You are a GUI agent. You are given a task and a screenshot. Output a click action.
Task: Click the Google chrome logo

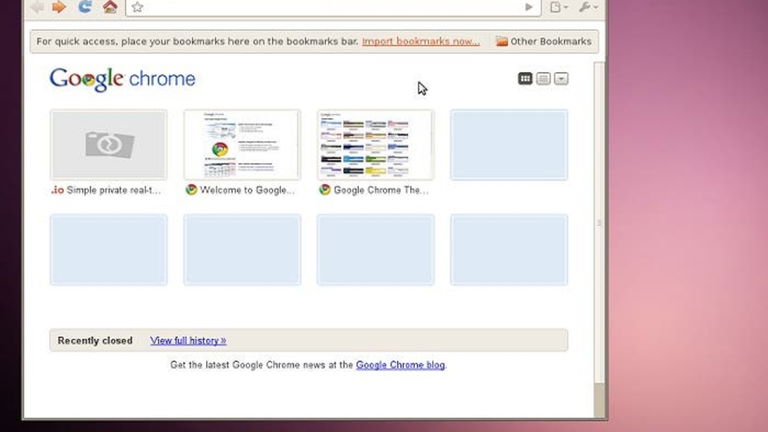pyautogui.click(x=122, y=79)
